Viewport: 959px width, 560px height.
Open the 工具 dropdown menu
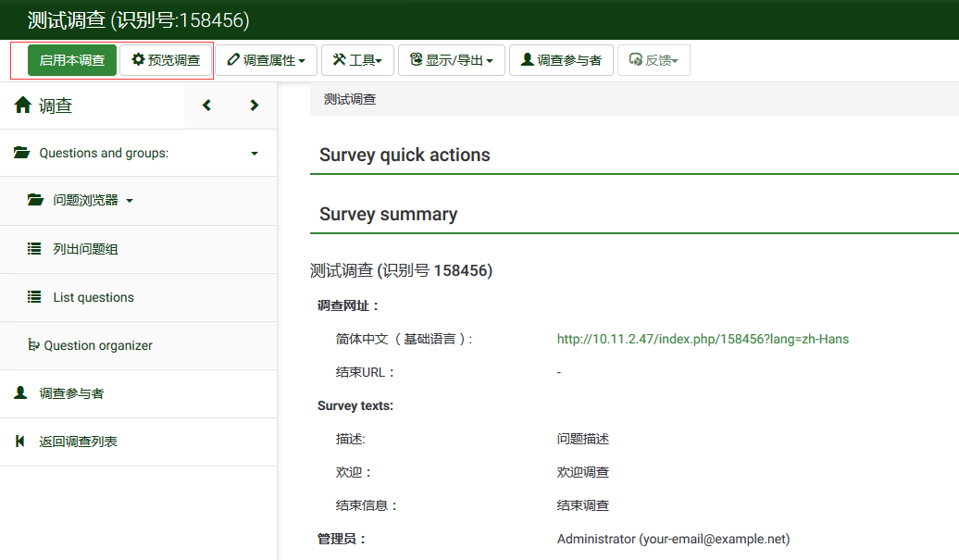pyautogui.click(x=357, y=60)
